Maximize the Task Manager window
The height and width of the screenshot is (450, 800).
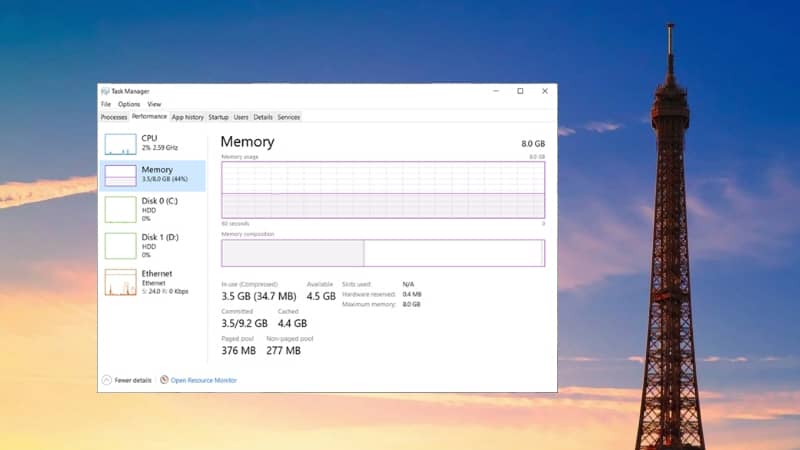520,91
